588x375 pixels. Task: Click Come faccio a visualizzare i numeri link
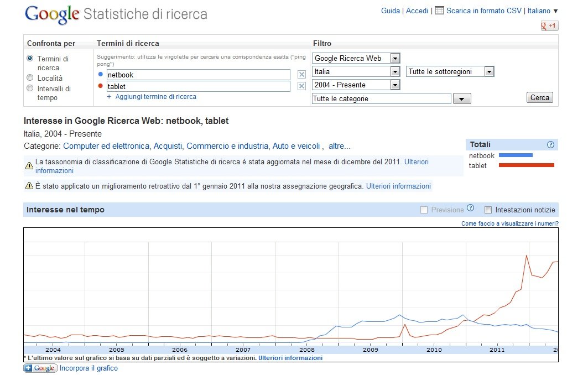click(509, 223)
